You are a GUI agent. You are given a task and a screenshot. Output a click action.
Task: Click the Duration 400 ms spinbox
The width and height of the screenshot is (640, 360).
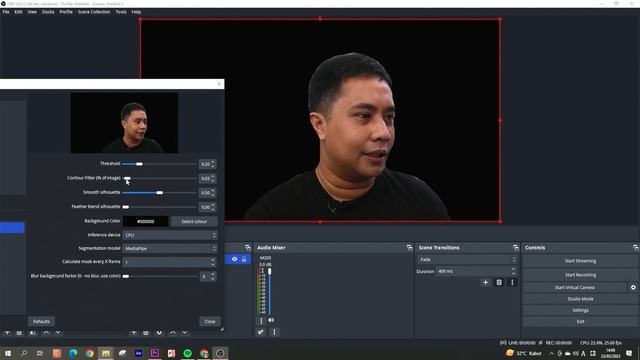(x=476, y=271)
